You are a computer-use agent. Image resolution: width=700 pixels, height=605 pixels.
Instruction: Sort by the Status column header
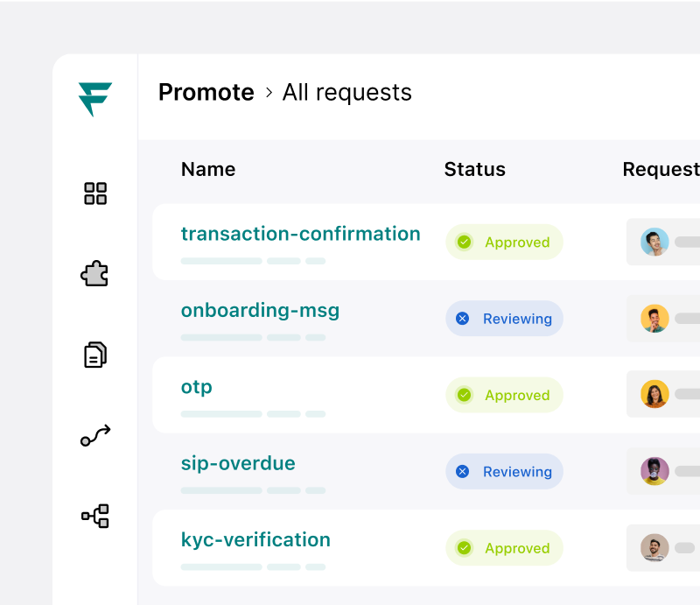coord(474,169)
